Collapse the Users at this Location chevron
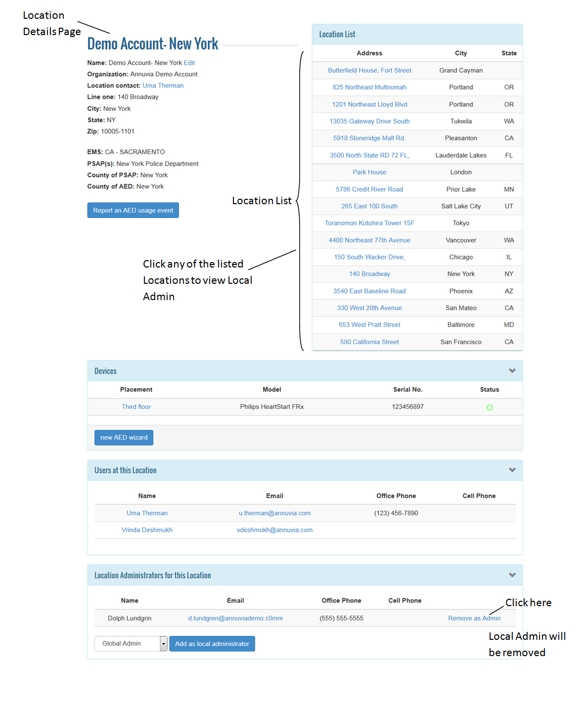The height and width of the screenshot is (711, 588). [x=512, y=470]
